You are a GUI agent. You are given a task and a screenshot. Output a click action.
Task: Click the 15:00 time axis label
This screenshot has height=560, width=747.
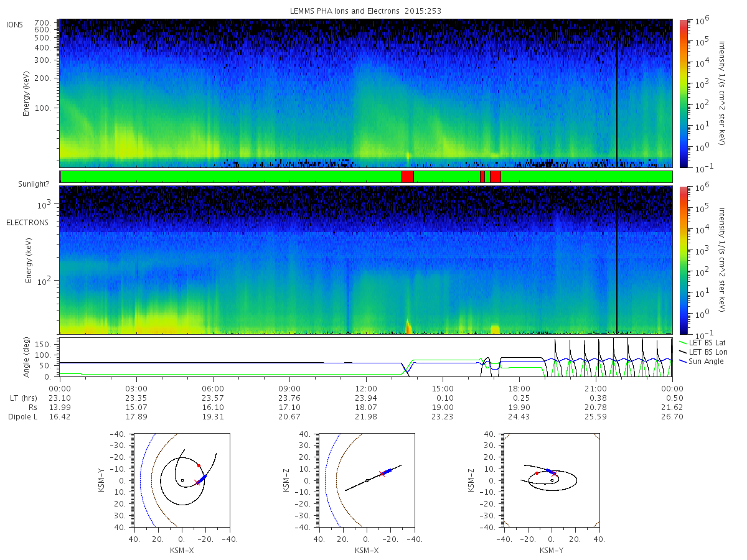point(443,389)
